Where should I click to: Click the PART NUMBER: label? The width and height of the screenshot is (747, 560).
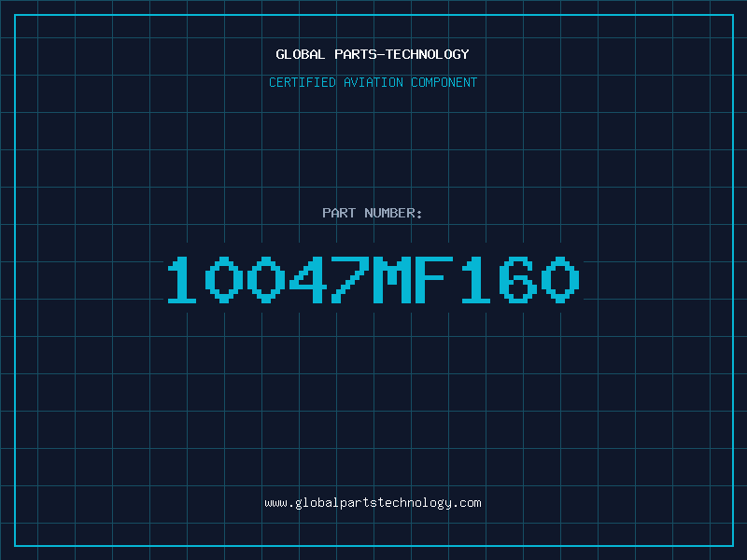[x=373, y=213]
